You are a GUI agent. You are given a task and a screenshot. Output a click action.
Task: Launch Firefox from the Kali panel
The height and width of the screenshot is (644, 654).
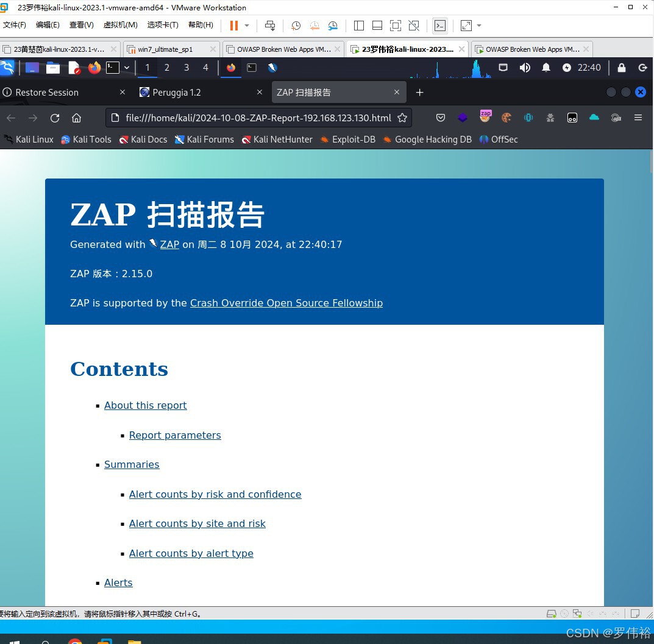[94, 68]
